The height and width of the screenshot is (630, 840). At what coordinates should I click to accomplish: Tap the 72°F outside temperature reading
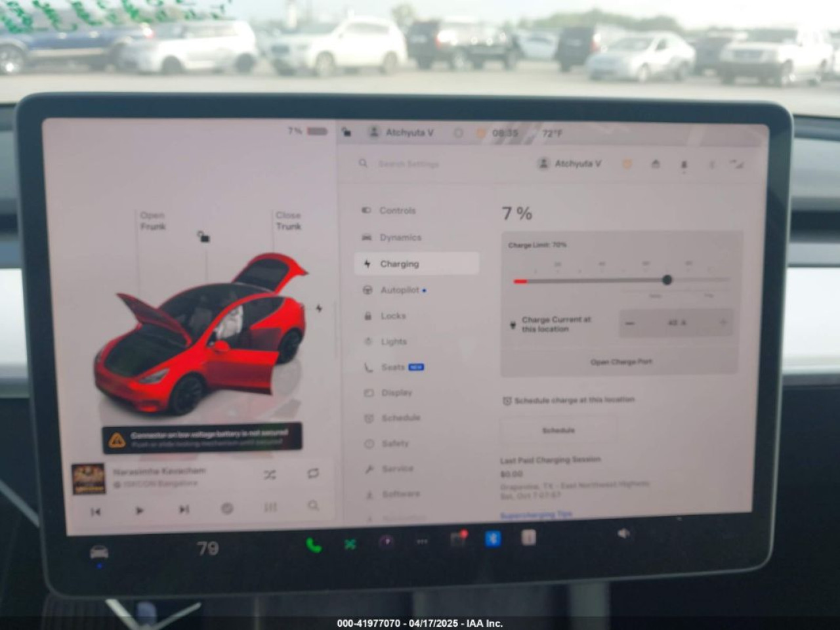pos(553,133)
